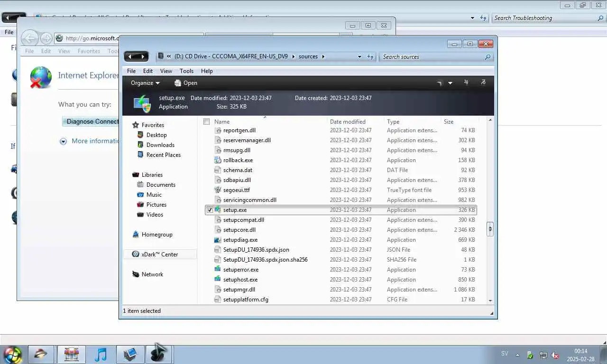Sort by Type column header
The height and width of the screenshot is (364, 607).
click(x=393, y=122)
